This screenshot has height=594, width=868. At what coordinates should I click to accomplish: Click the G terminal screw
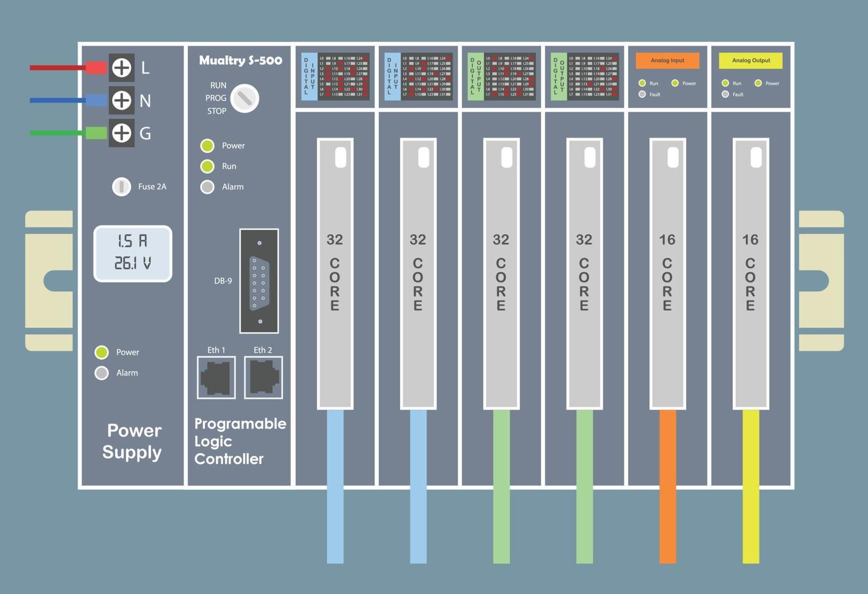point(122,133)
